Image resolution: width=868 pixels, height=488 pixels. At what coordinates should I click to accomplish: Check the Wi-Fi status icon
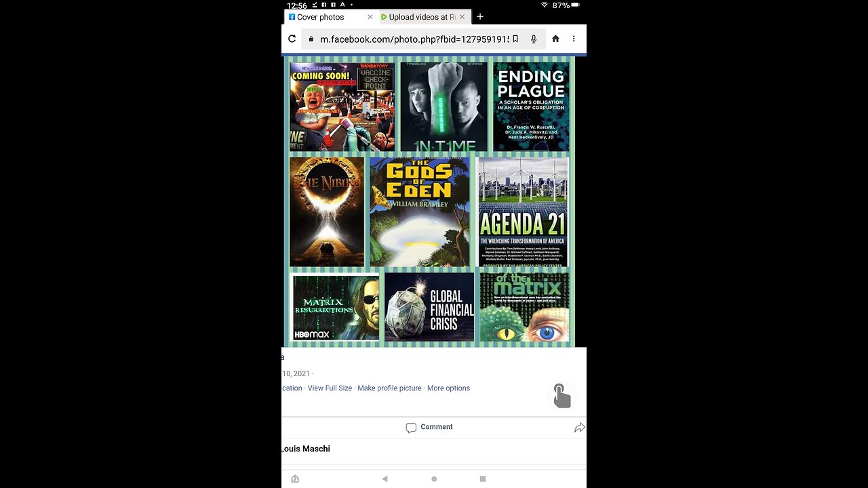(x=544, y=5)
